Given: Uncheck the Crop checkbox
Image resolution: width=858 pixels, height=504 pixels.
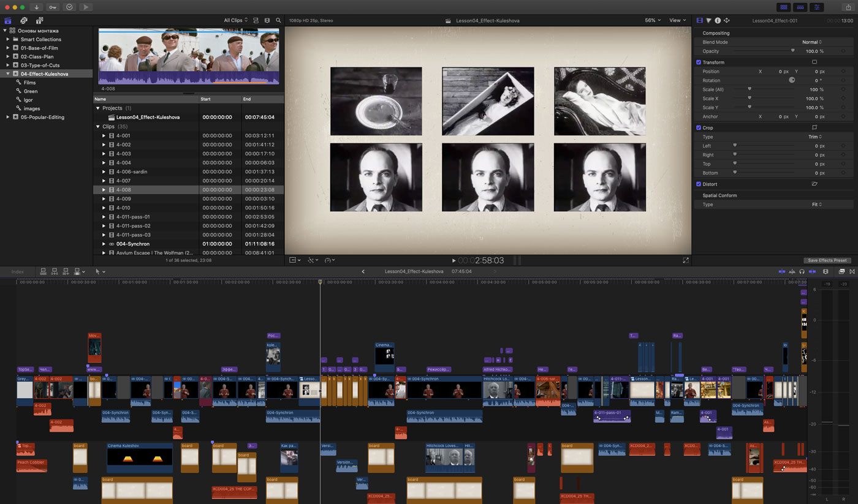Looking at the screenshot, I should click(699, 127).
